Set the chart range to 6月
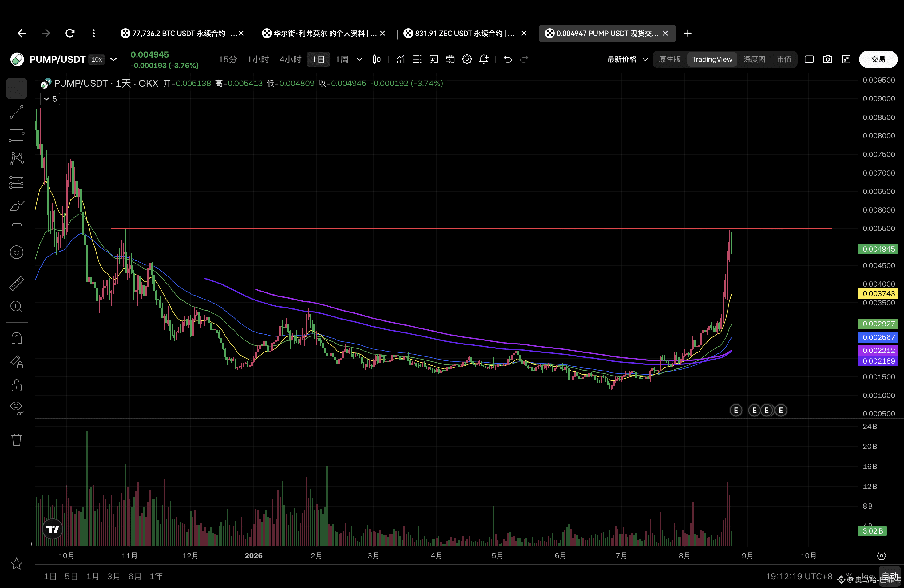 click(135, 576)
